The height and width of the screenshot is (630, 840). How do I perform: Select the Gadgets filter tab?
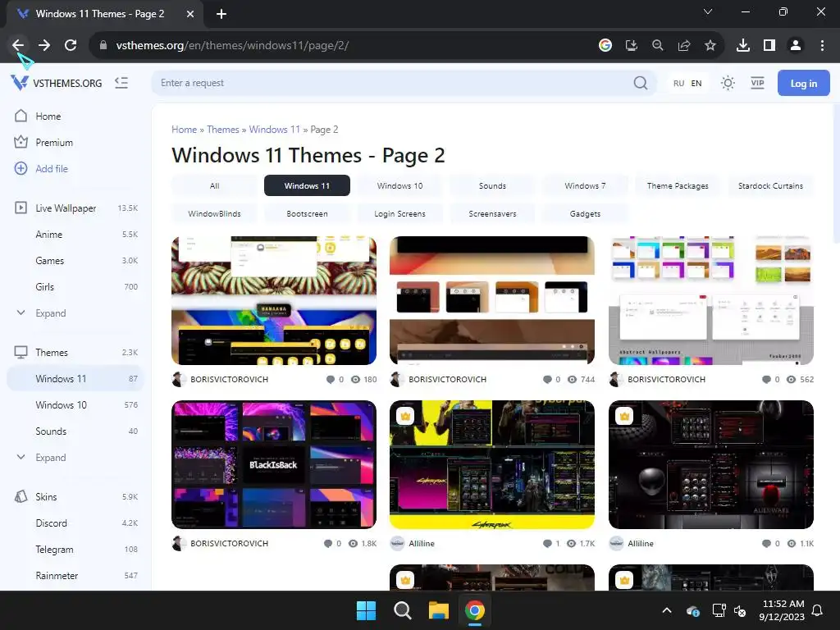[x=585, y=213]
